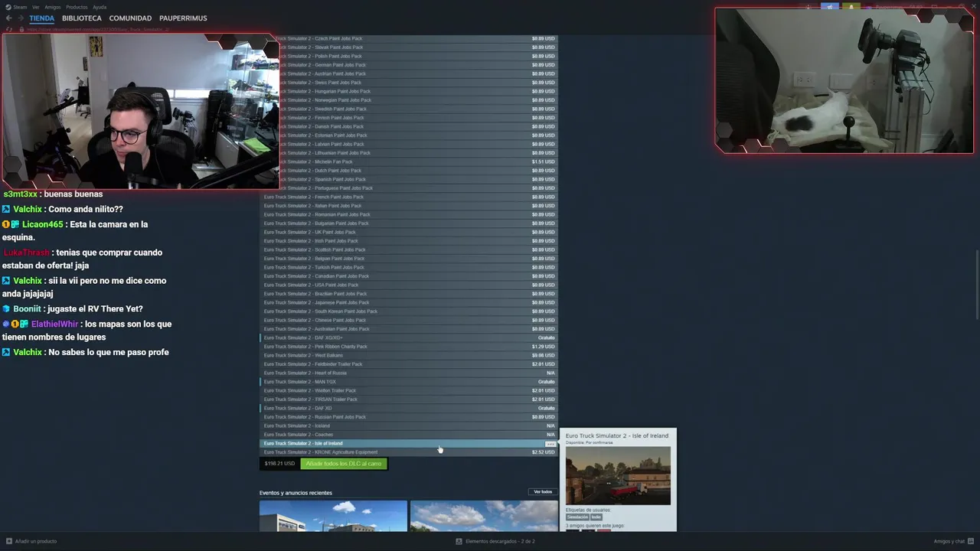The image size is (980, 551).
Task: Click the $198.21 USD total price
Action: tap(279, 464)
